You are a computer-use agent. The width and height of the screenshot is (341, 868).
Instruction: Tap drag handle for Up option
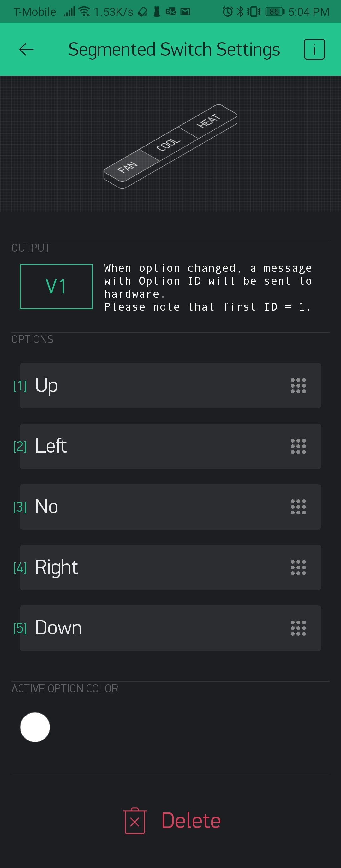298,386
